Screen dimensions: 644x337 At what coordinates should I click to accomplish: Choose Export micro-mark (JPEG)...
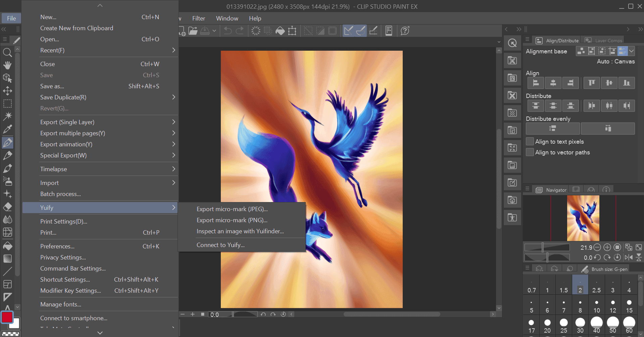[x=242, y=209]
